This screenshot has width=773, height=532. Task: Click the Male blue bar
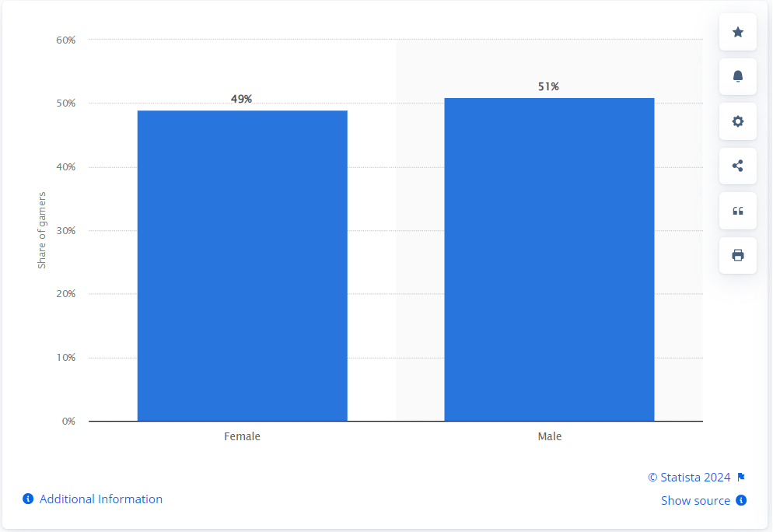(x=549, y=259)
